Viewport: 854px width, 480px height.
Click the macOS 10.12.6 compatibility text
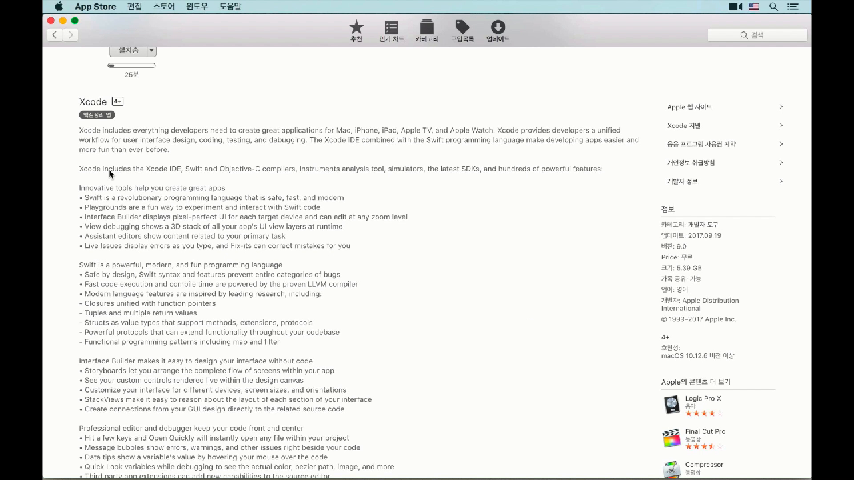click(x=698, y=356)
